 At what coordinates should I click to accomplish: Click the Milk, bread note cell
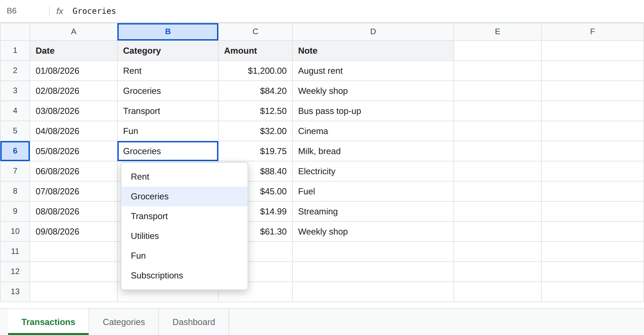click(373, 151)
